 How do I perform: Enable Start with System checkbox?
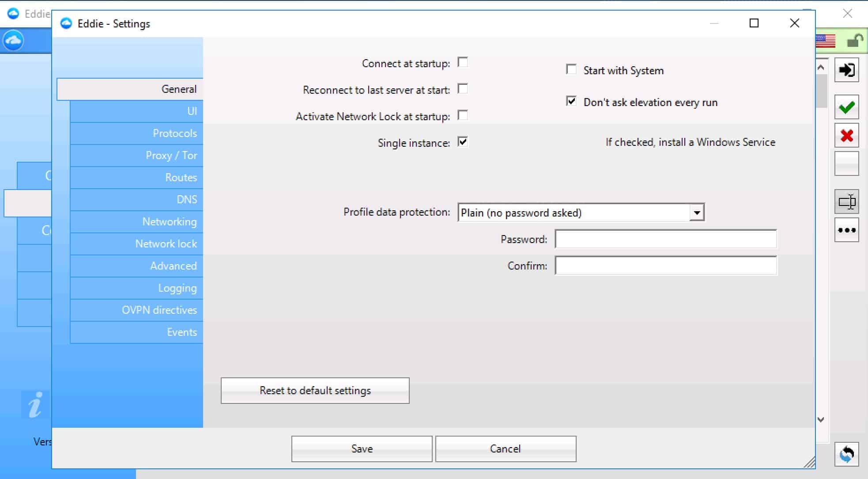[571, 69]
